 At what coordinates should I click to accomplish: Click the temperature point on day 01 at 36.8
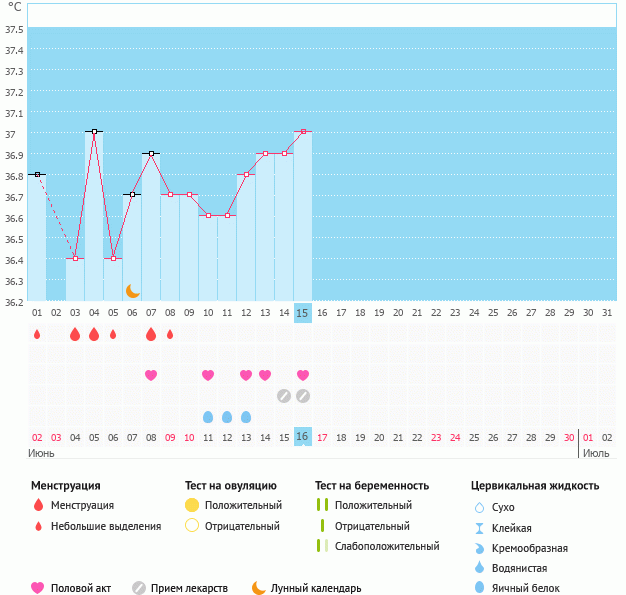[37, 174]
